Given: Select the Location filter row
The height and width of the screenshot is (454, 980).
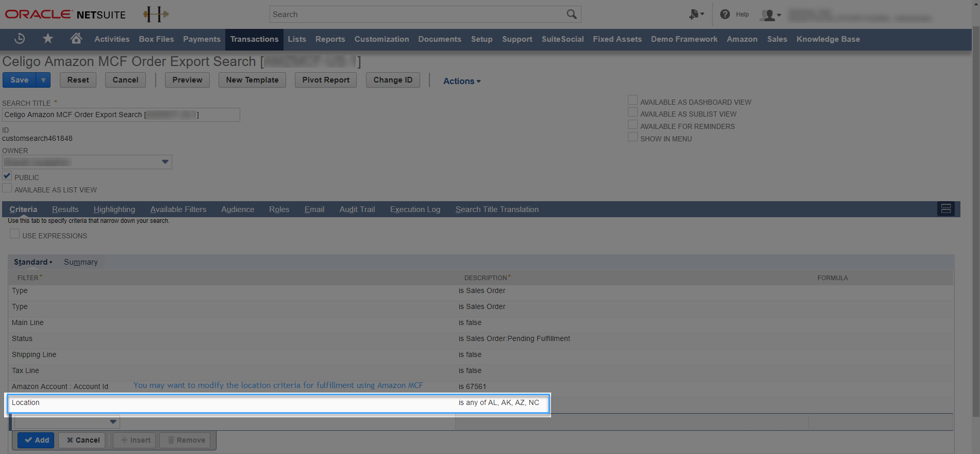Looking at the screenshot, I should [278, 403].
